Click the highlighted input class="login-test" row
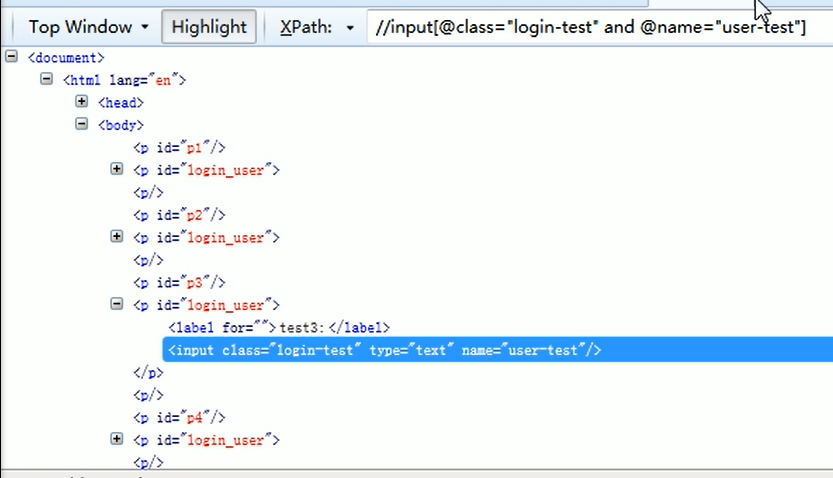Image resolution: width=833 pixels, height=478 pixels. [x=497, y=349]
